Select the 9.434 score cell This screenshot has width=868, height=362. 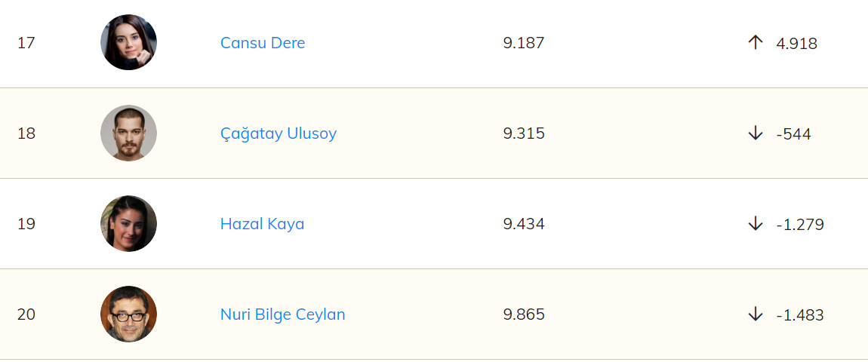523,224
